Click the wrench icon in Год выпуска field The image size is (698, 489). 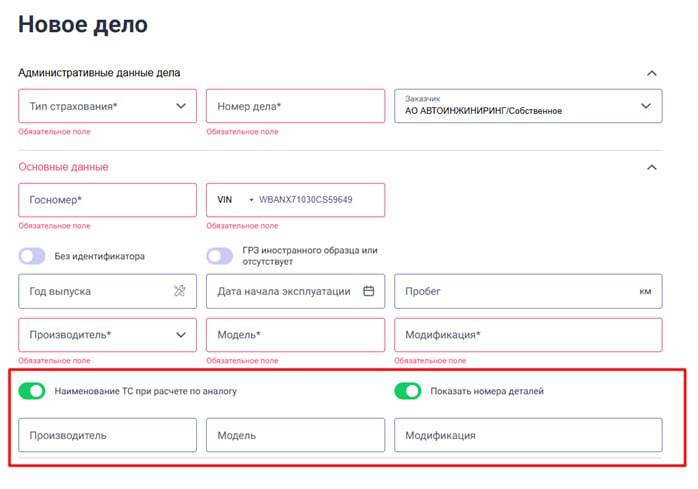coord(180,291)
